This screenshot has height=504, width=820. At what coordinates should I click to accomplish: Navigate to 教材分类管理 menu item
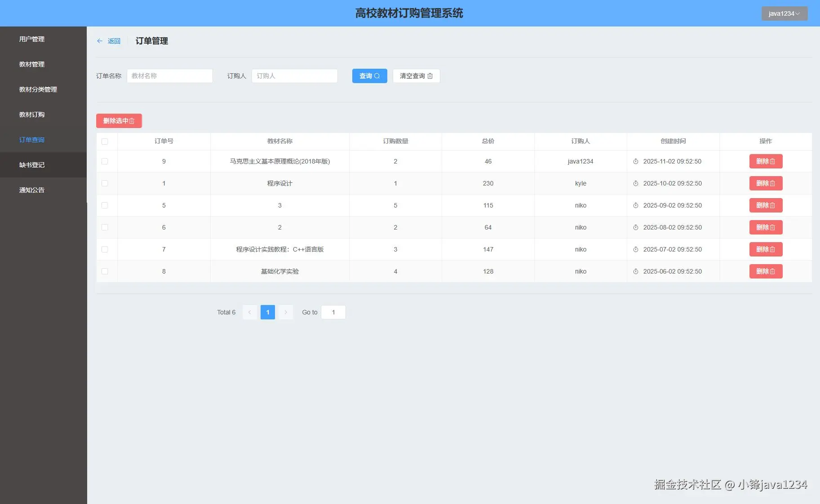click(43, 89)
